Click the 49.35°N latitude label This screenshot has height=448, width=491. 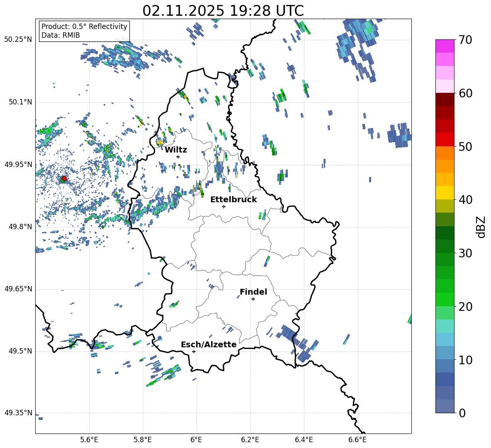tap(18, 413)
